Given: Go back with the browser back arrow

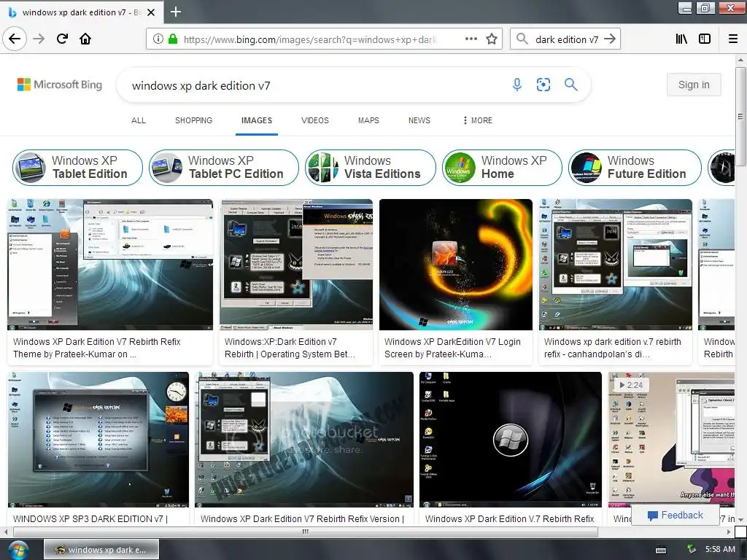Looking at the screenshot, I should click(15, 39).
